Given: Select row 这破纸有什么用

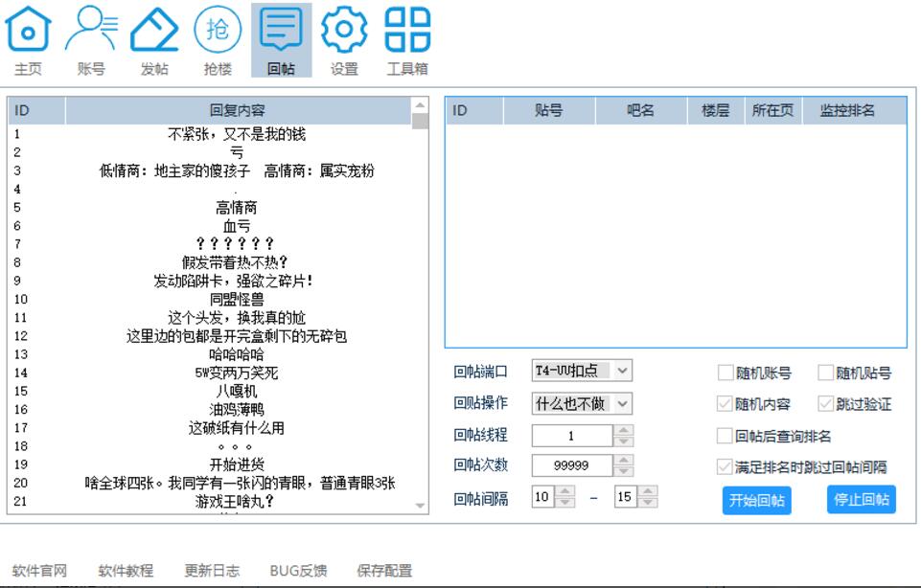Looking at the screenshot, I should click(x=210, y=428).
